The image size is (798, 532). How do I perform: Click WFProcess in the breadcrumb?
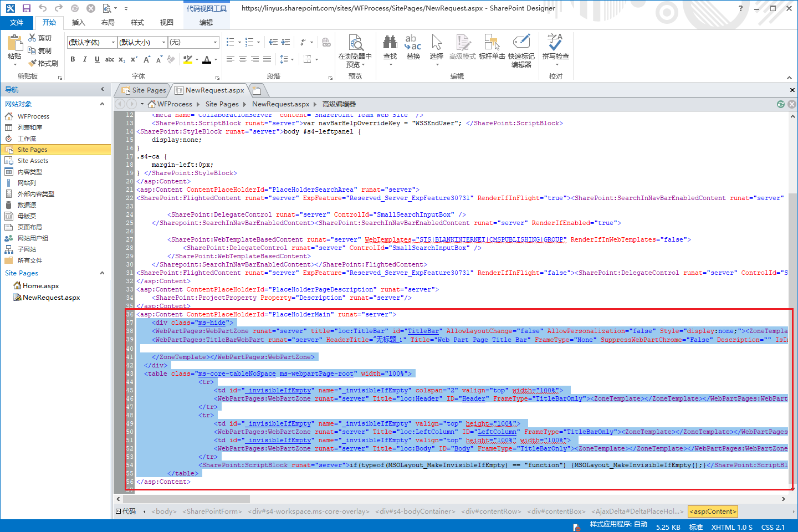click(175, 104)
